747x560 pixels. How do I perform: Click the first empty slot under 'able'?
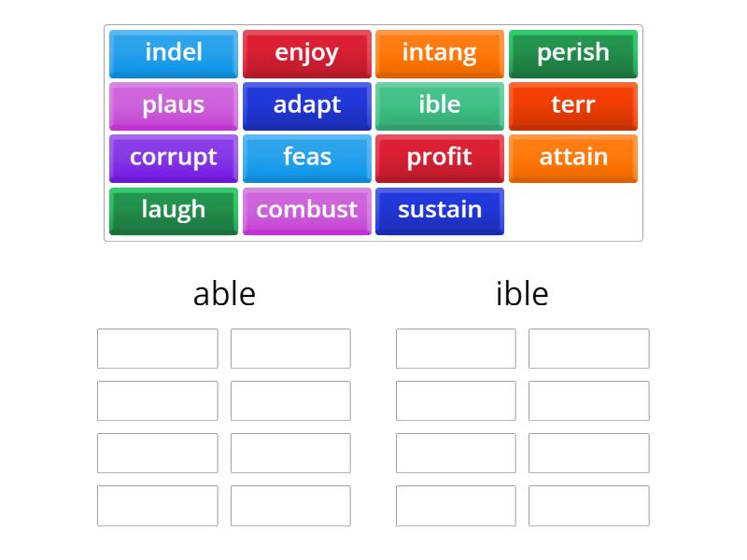[157, 348]
